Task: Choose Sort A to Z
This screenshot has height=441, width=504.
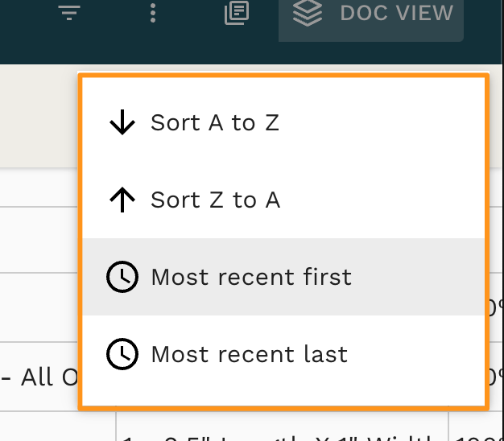Action: 283,122
